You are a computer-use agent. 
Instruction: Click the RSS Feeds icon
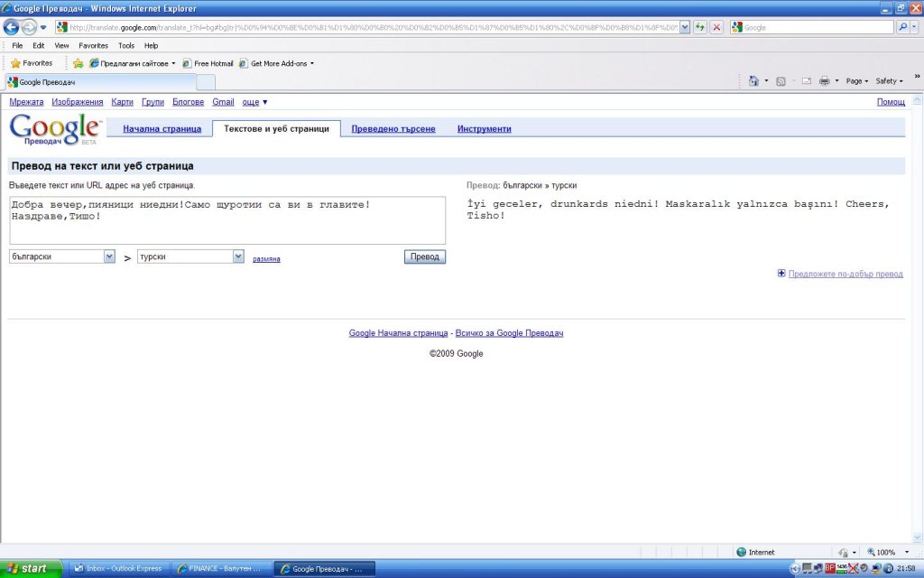pyautogui.click(x=781, y=80)
